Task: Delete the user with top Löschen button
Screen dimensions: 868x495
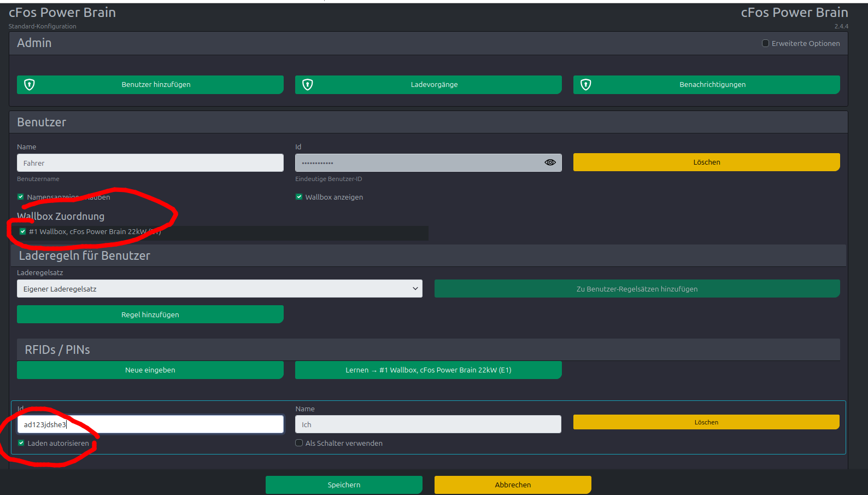Action: pos(707,162)
